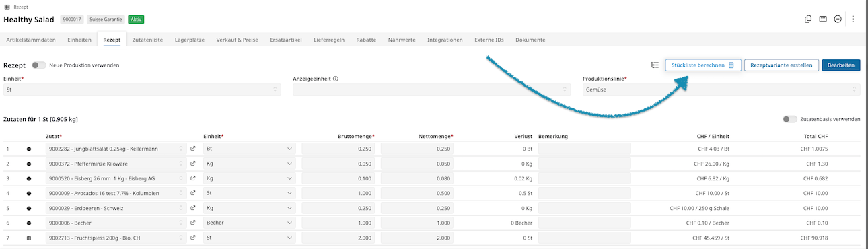
Task: Open the three-dot more options menu
Action: click(x=853, y=19)
